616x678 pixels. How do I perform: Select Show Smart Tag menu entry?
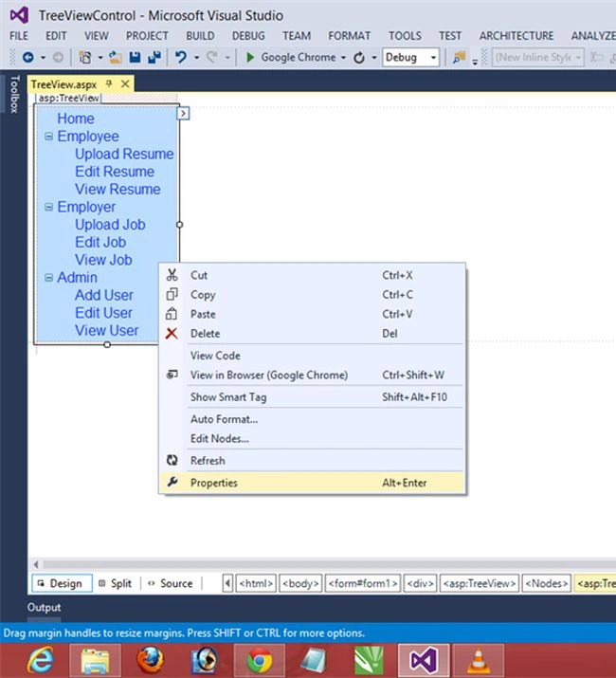312,397
